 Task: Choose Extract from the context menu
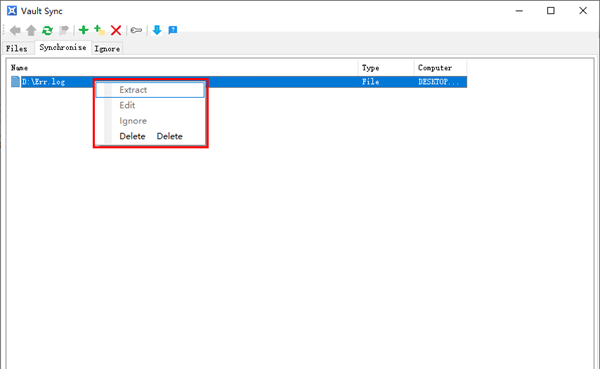tap(150, 90)
